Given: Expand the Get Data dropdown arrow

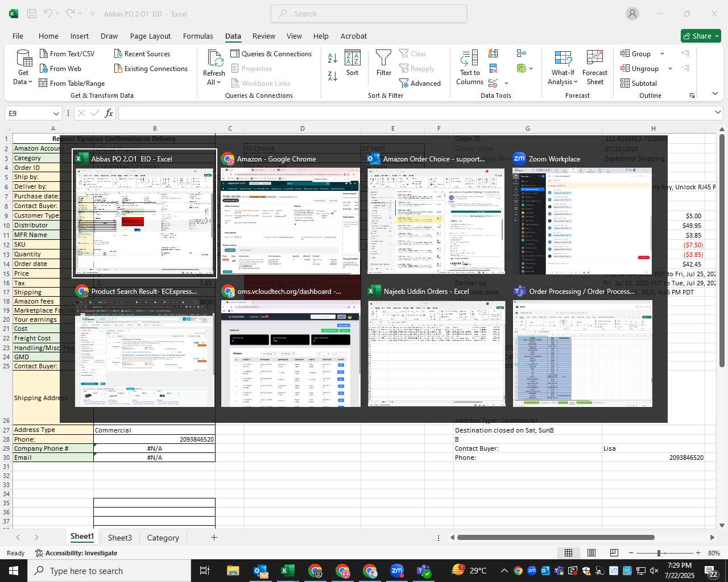Looking at the screenshot, I should pos(30,82).
